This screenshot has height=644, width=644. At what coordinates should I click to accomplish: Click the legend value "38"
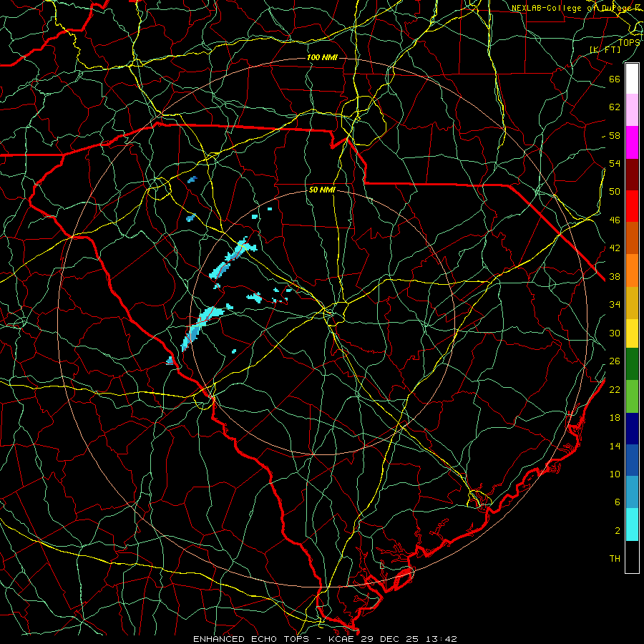pyautogui.click(x=615, y=276)
